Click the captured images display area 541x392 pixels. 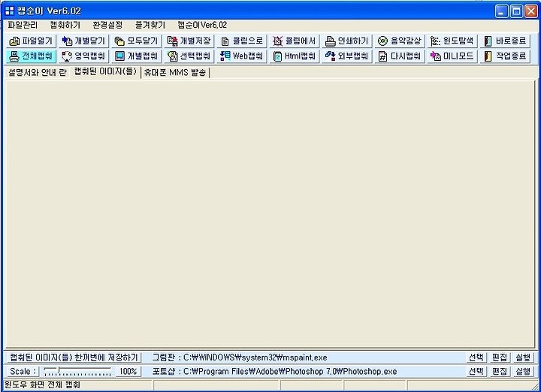click(x=270, y=215)
